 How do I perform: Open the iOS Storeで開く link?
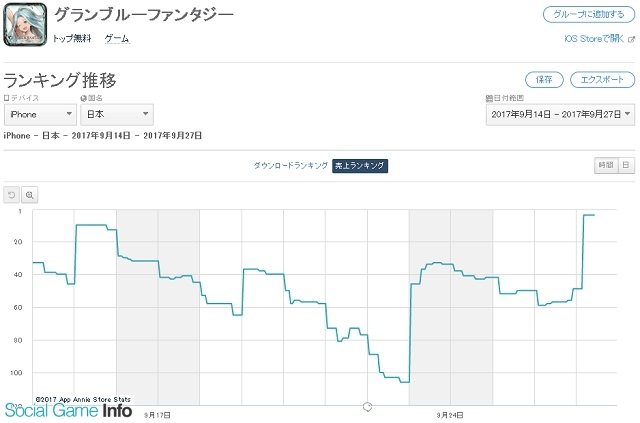click(594, 39)
